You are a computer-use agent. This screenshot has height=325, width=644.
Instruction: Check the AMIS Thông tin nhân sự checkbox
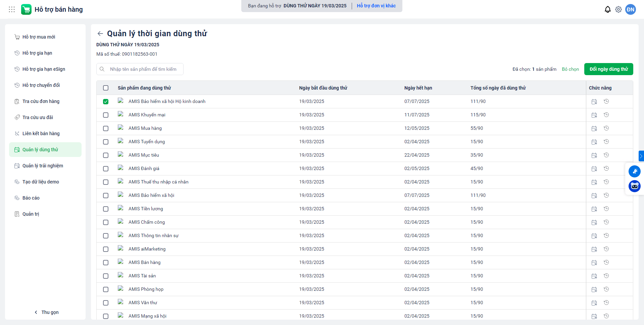(x=106, y=236)
